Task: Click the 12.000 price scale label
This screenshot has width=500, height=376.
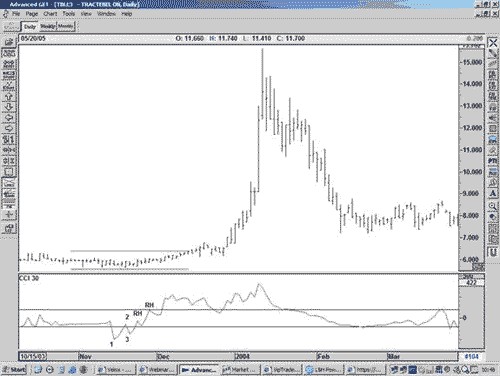Action: click(472, 128)
